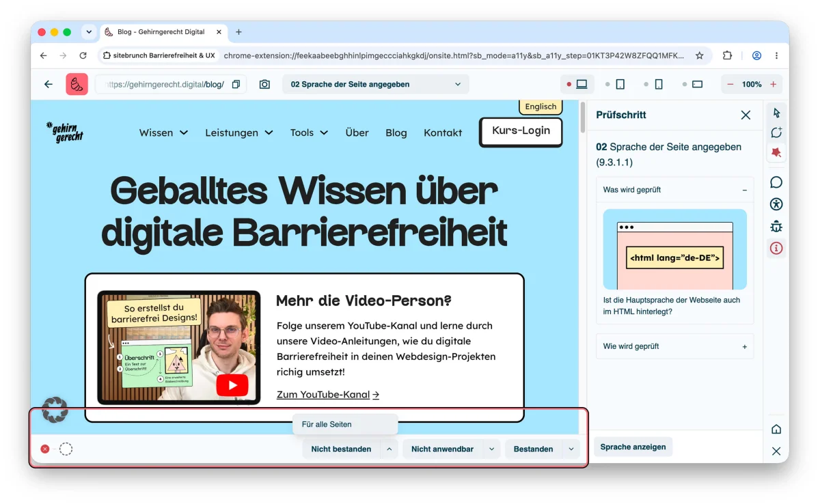Go to the 'Über' page
Viewport: 820px width, 504px height.
pos(357,132)
